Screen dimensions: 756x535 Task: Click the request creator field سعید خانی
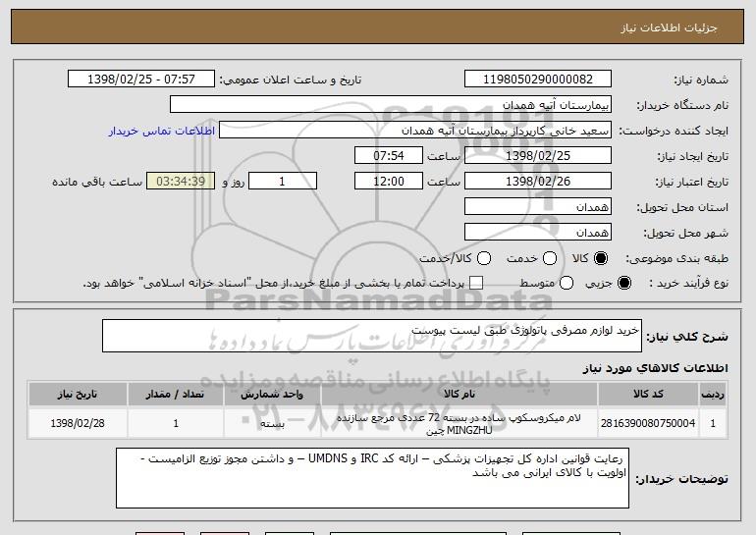pos(415,131)
